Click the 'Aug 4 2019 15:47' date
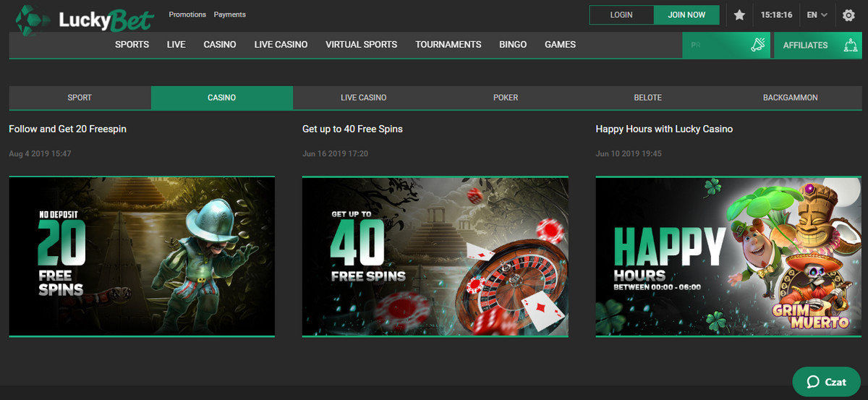Viewport: 868px width, 400px height. click(40, 153)
